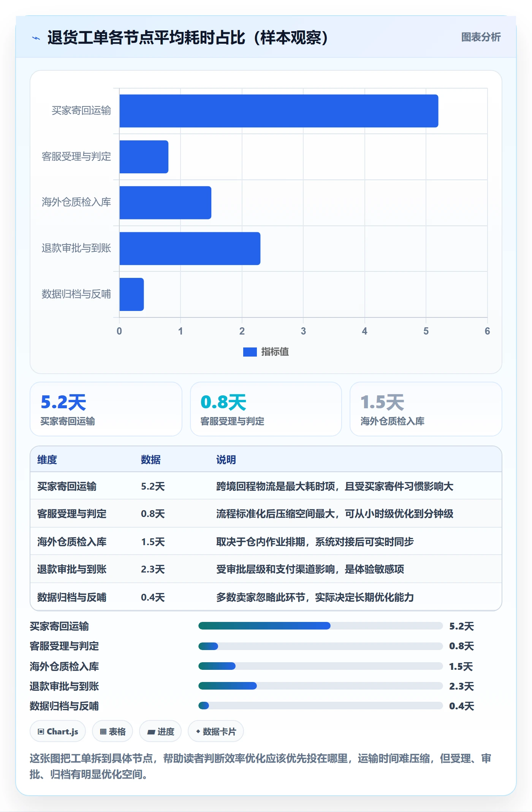Select the 买家寄回运输 table row name
532x812 pixels.
click(x=67, y=486)
